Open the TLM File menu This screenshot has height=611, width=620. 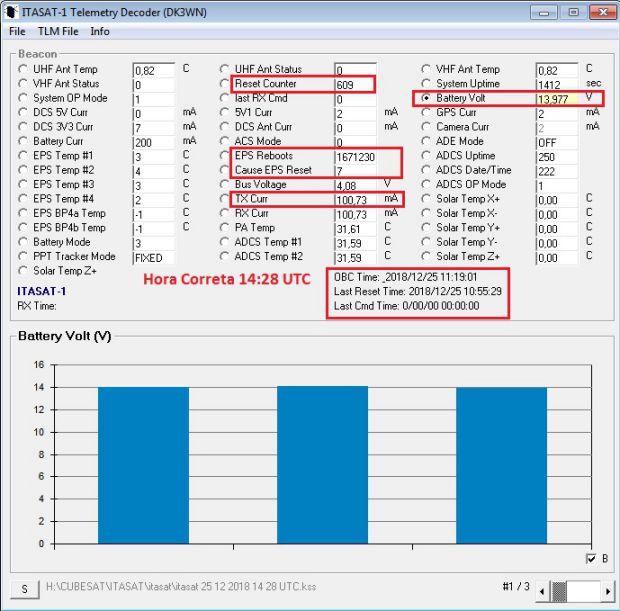tap(58, 31)
